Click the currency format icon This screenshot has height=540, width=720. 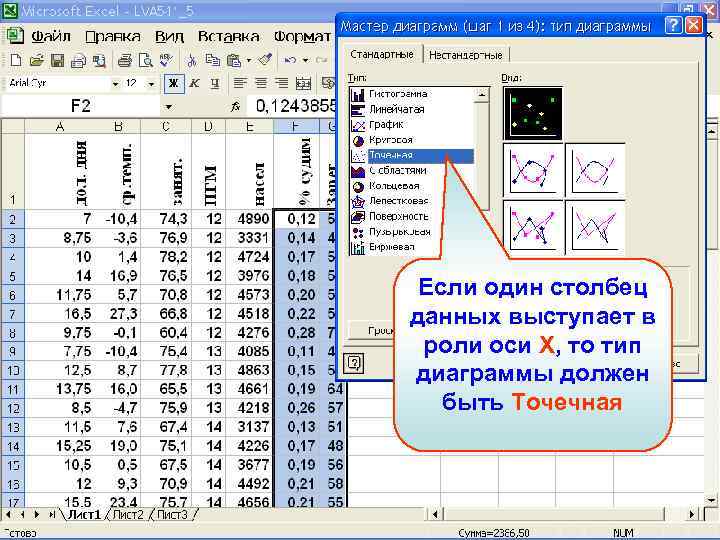point(328,83)
